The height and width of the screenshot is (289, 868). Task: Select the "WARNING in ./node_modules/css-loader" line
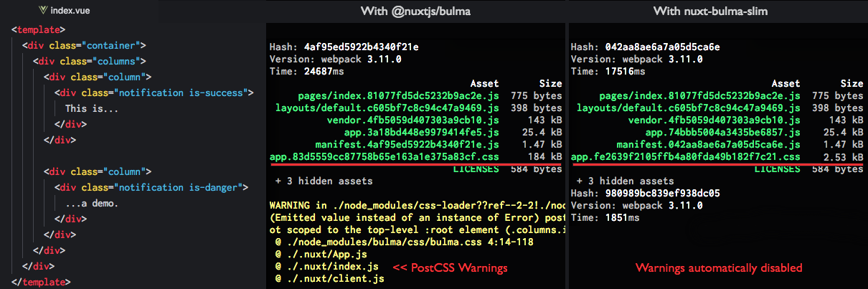click(x=416, y=206)
